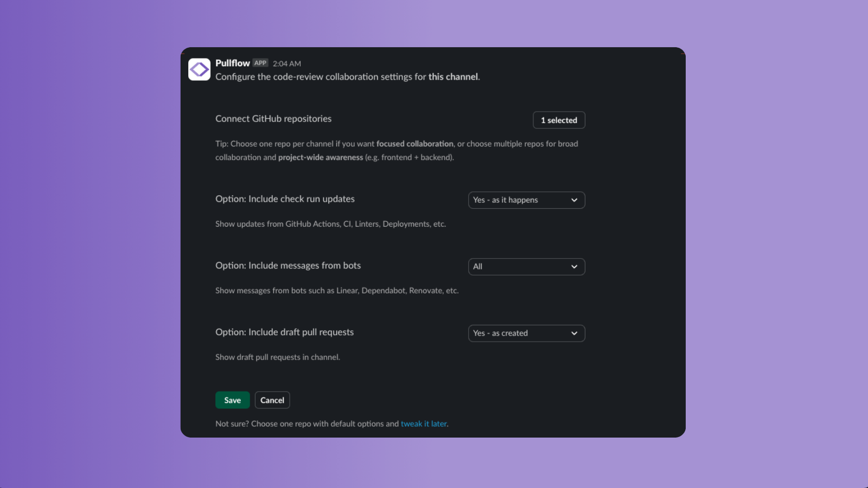
Task: Click the 2:04 AM message timestamp
Action: tap(287, 63)
